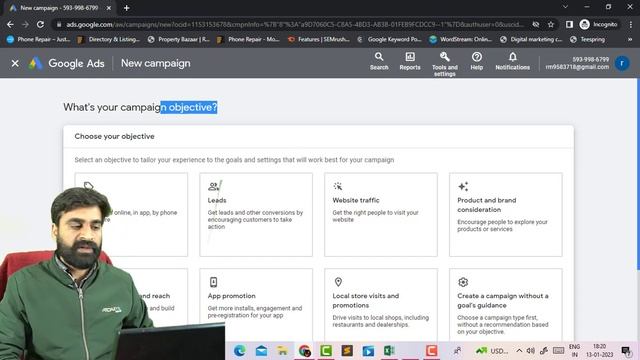
Task: Go forward in the browser
Action: point(25,24)
